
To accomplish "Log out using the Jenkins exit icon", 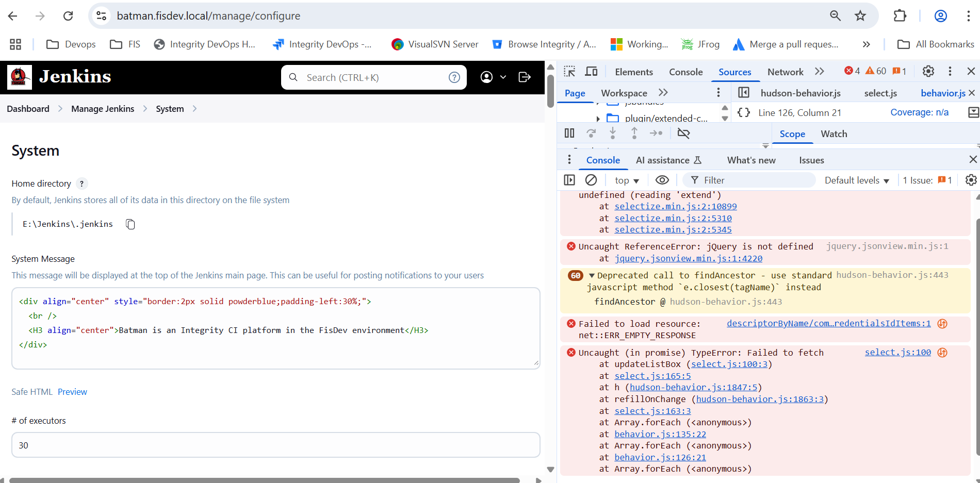I will click(x=525, y=77).
